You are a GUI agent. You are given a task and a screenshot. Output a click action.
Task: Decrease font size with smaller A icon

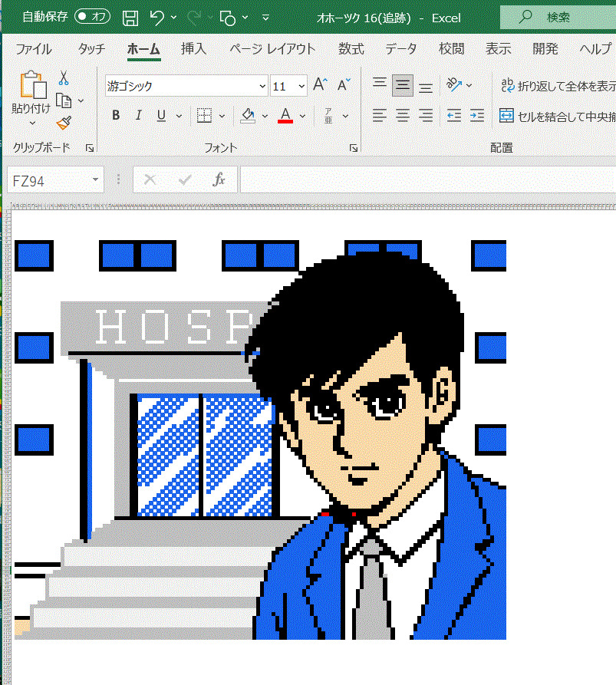(344, 84)
